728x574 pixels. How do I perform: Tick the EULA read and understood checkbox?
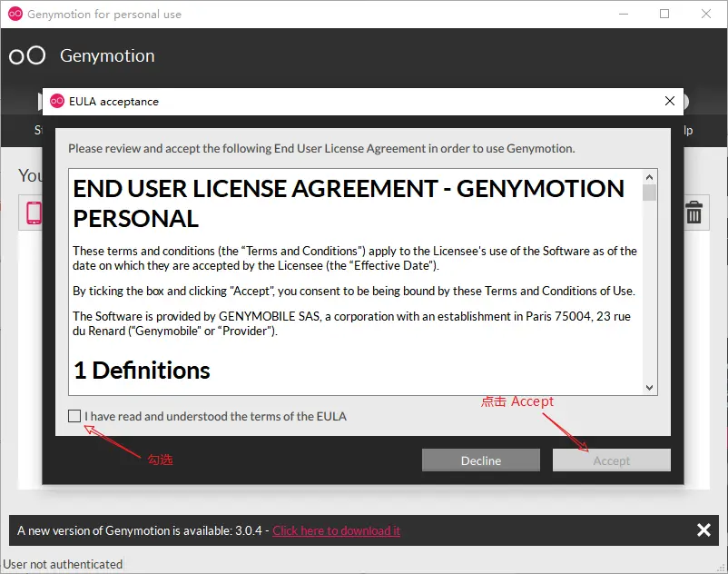pos(74,416)
